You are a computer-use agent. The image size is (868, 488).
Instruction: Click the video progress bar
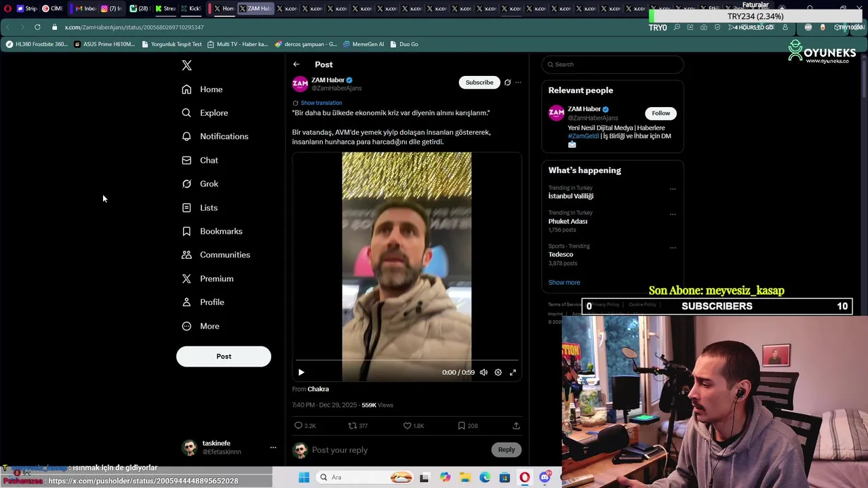click(x=407, y=361)
